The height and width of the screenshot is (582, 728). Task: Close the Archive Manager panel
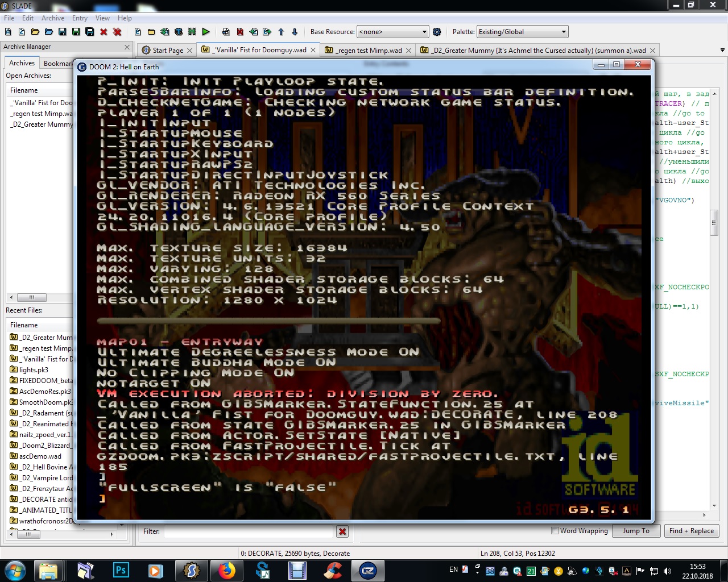pyautogui.click(x=127, y=47)
